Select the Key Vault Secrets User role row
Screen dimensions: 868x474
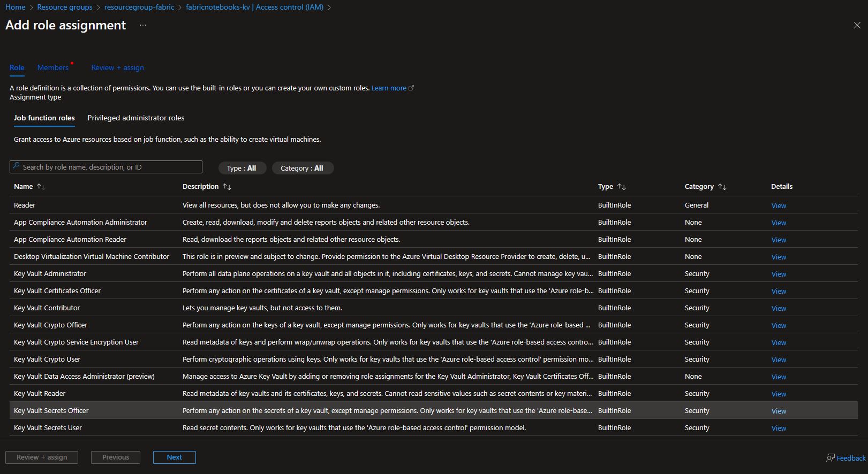click(x=48, y=427)
